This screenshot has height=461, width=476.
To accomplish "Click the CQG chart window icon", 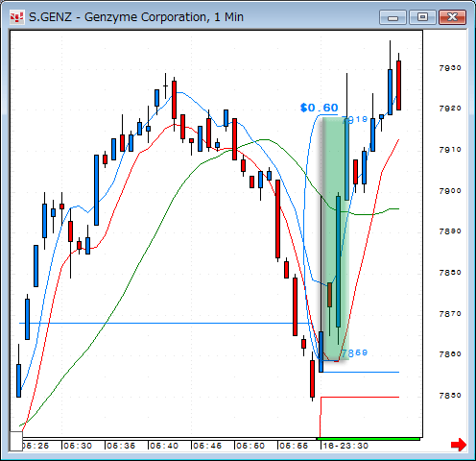I will 16,17.
